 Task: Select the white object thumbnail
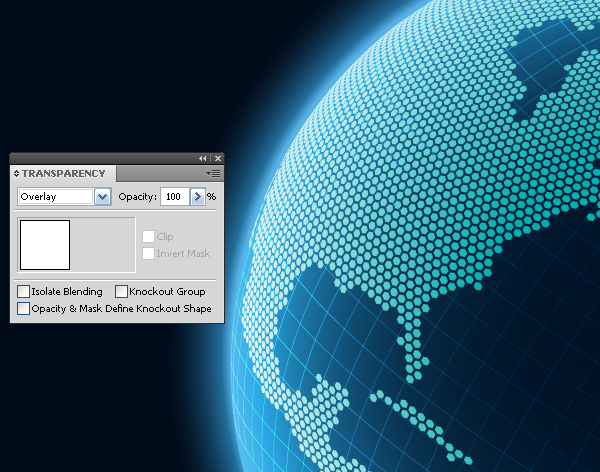[45, 245]
